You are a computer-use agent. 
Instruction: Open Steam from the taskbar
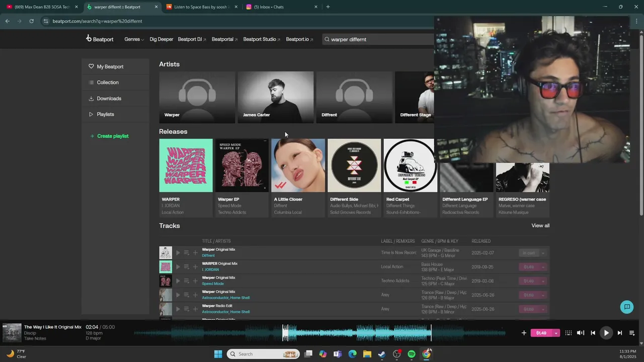pos(382,354)
